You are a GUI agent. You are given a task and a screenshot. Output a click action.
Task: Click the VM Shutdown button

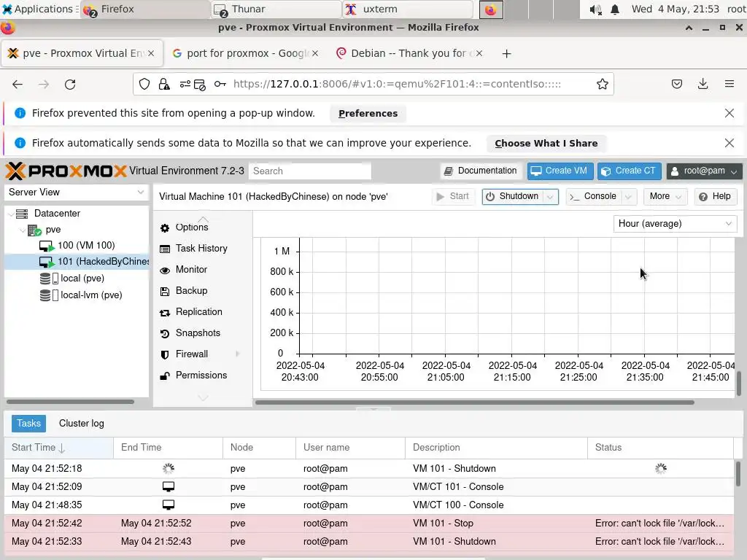point(513,196)
